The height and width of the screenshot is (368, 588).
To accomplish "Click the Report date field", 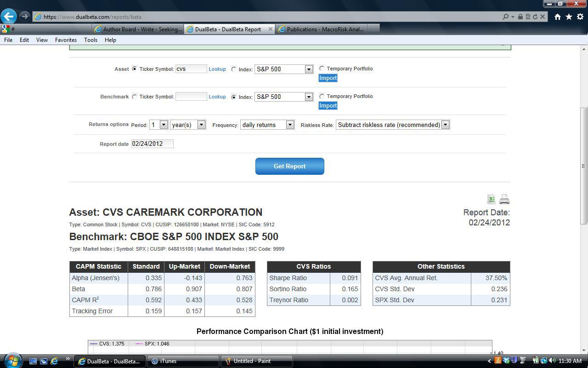I will (x=153, y=144).
